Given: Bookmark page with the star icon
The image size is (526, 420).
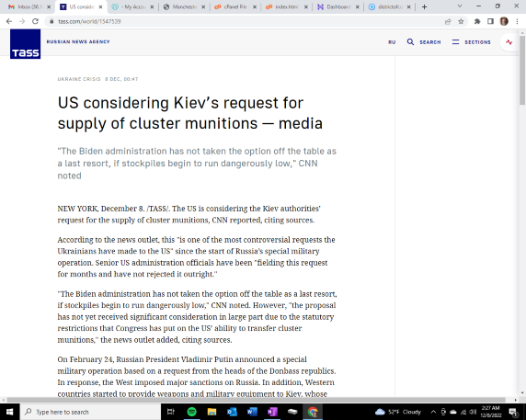Looking at the screenshot, I should coord(461,21).
